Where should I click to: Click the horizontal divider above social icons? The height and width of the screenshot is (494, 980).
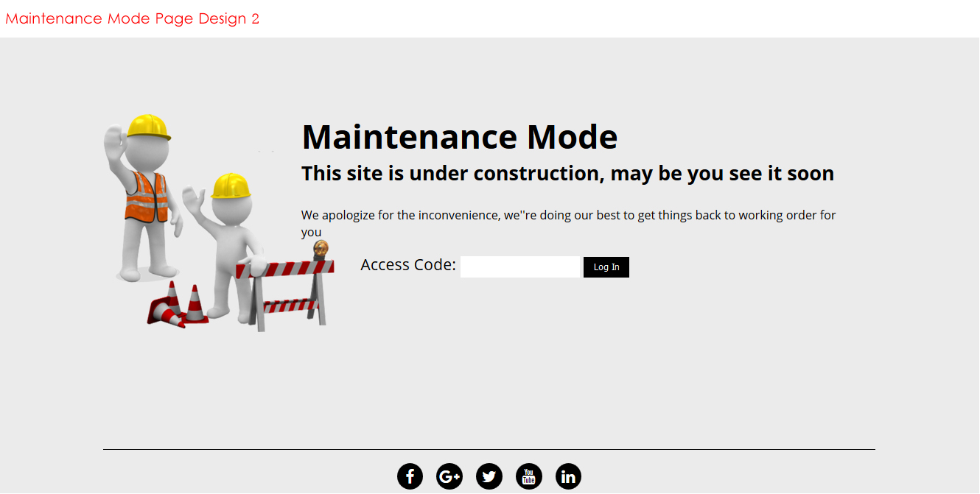tap(489, 449)
